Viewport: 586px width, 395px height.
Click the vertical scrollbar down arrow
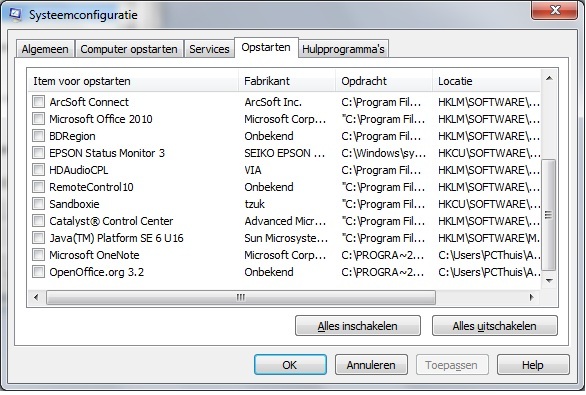(549, 280)
